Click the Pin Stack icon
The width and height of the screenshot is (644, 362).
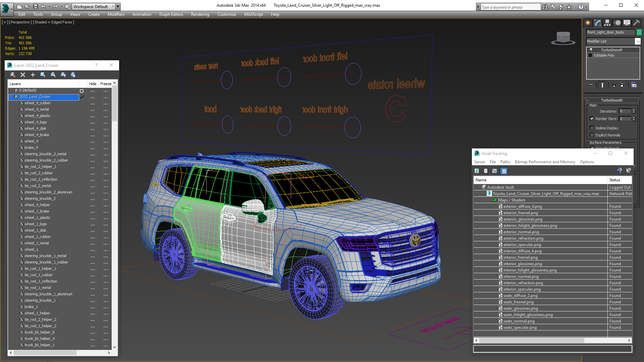pos(591,85)
